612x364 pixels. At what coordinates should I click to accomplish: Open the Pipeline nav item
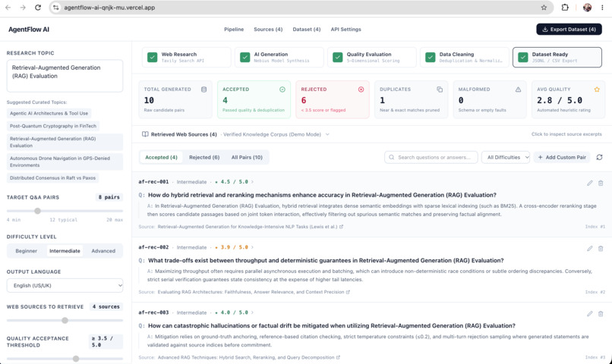point(234,30)
